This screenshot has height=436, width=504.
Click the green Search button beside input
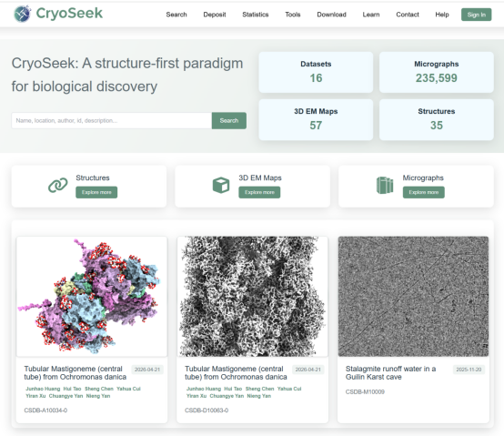[x=229, y=120]
